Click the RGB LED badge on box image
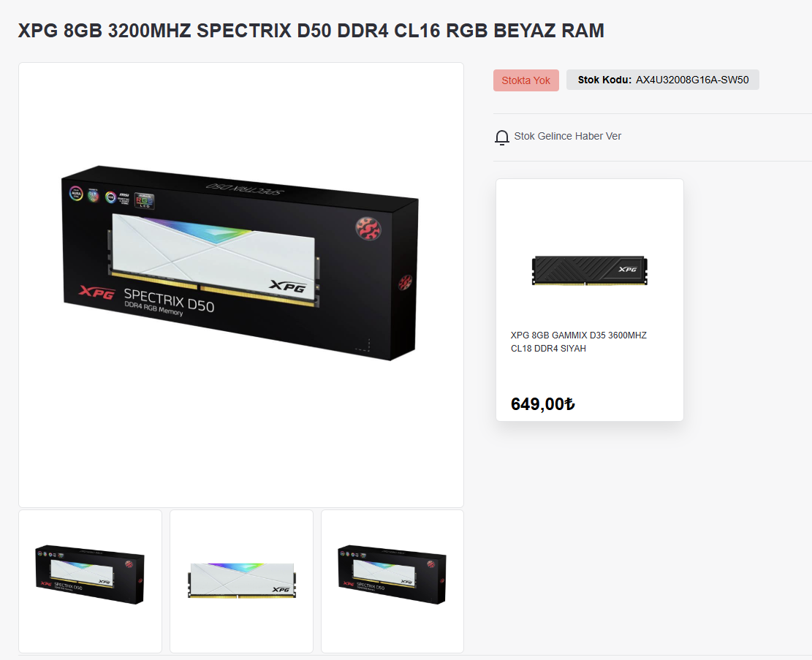Viewport: 812px width, 660px height. tap(144, 201)
